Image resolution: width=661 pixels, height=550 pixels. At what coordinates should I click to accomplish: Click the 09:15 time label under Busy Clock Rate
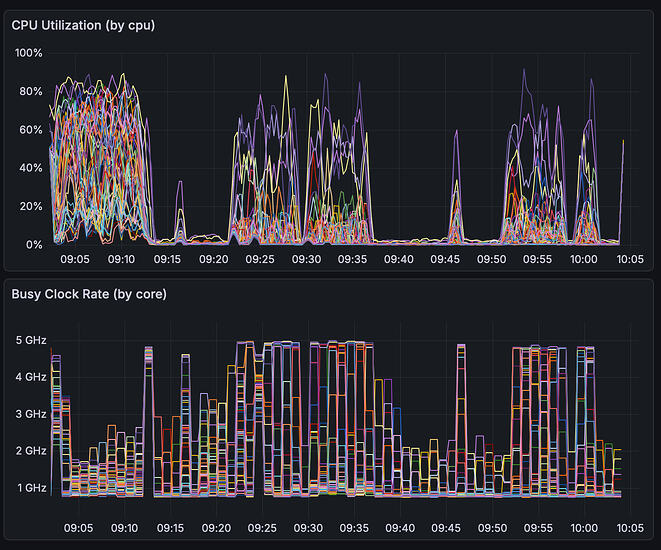pos(170,528)
